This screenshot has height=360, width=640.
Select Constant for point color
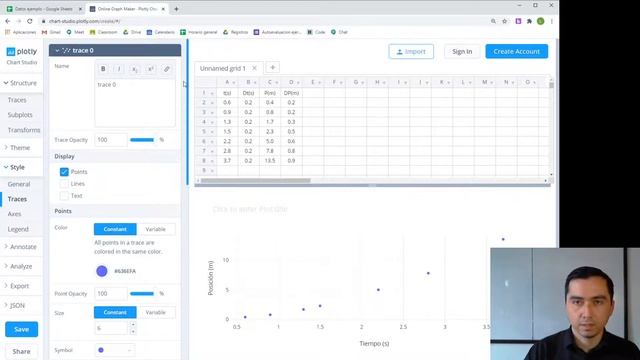[115, 229]
